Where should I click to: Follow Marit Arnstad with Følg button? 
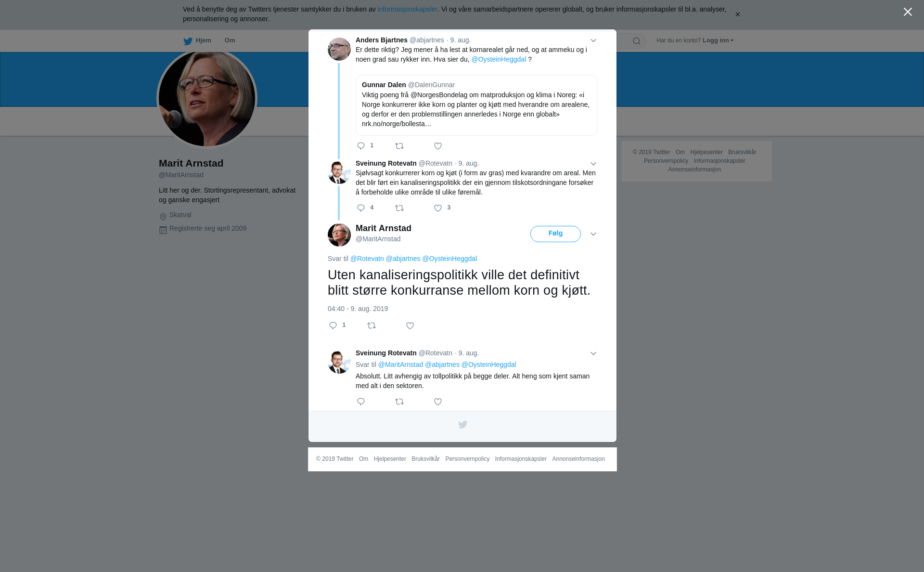pos(555,234)
